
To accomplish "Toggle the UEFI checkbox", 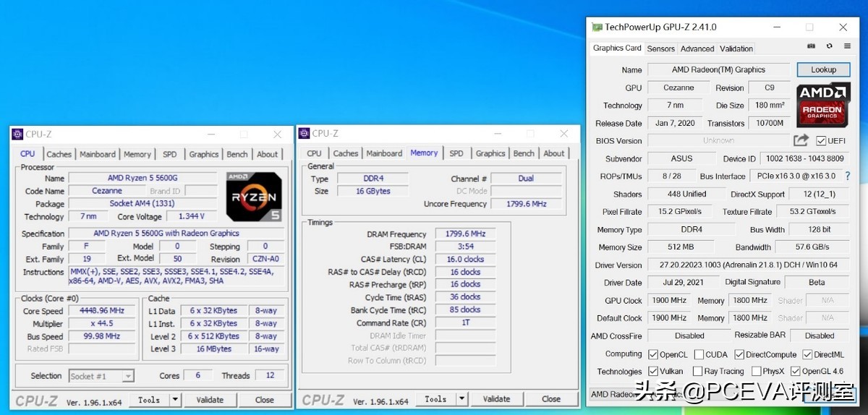I will point(821,141).
